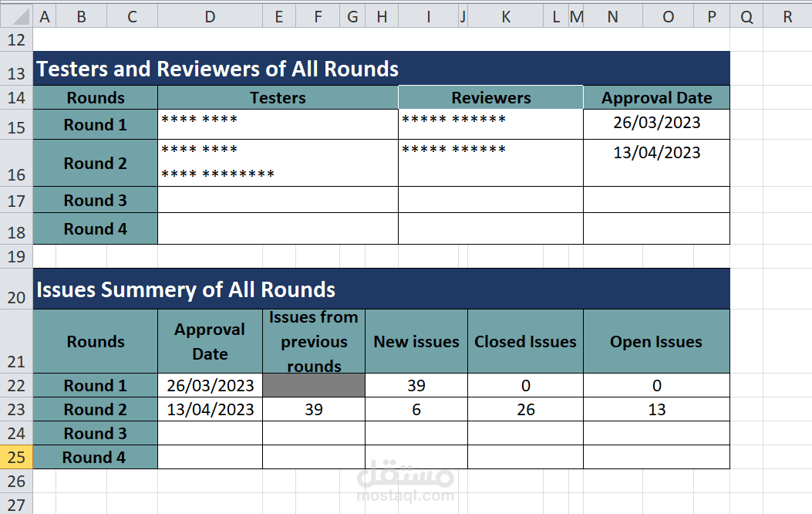812x514 pixels.
Task: Click empty Approval Date cell for Round 4 summary
Action: pos(210,457)
